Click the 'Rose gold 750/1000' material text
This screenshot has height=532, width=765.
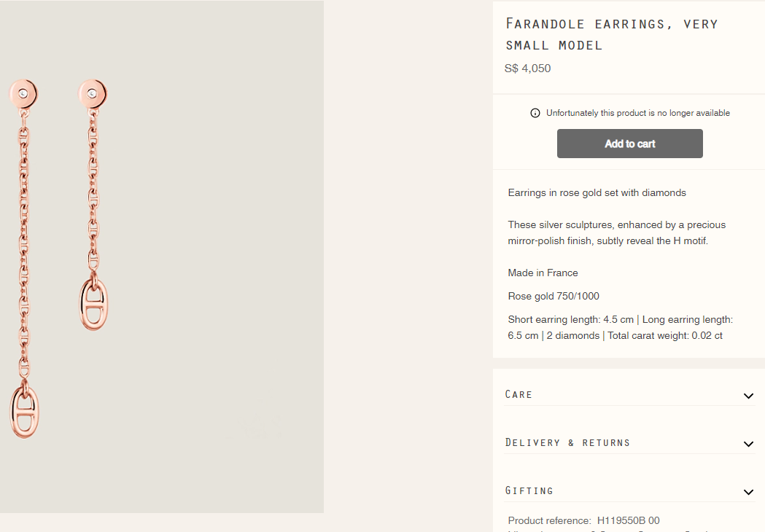coord(554,296)
